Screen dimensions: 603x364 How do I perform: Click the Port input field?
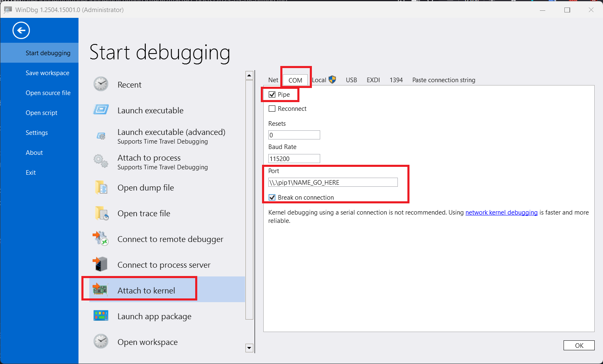pos(333,182)
